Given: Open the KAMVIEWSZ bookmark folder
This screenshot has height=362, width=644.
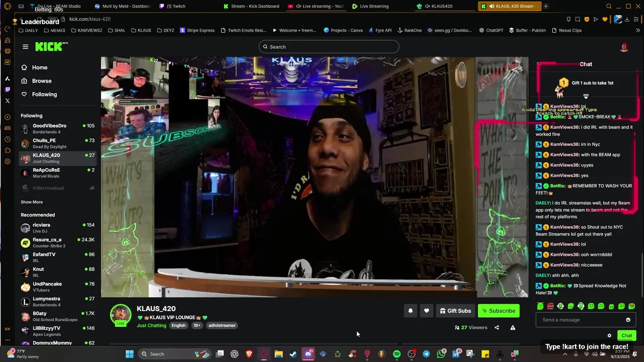Looking at the screenshot, I should tap(87, 30).
